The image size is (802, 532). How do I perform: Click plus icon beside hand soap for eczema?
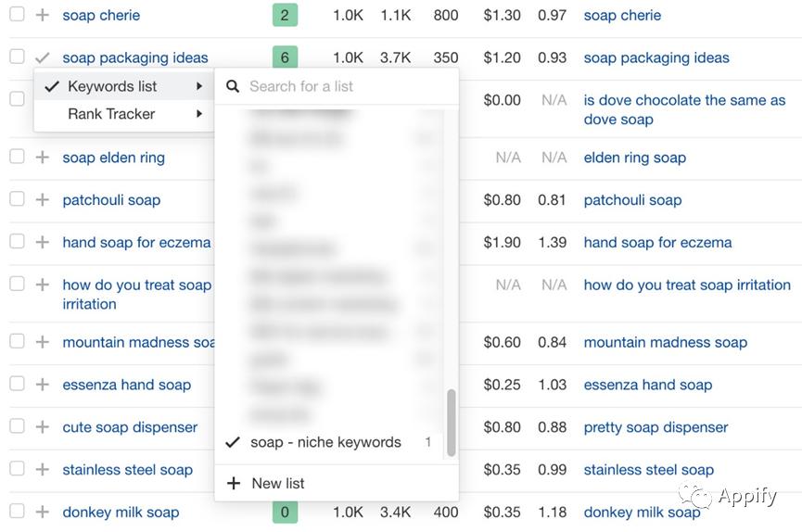coord(42,243)
